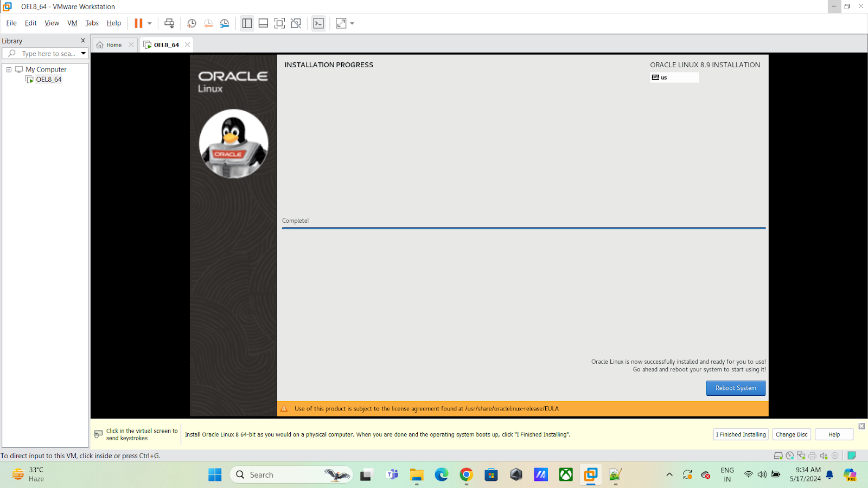Image resolution: width=868 pixels, height=488 pixels.
Task: Click the ENG IN language indicator
Action: [x=727, y=474]
